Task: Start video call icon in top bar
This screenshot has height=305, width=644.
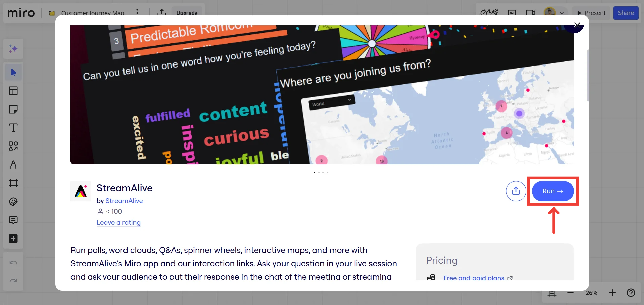Action: 531,13
